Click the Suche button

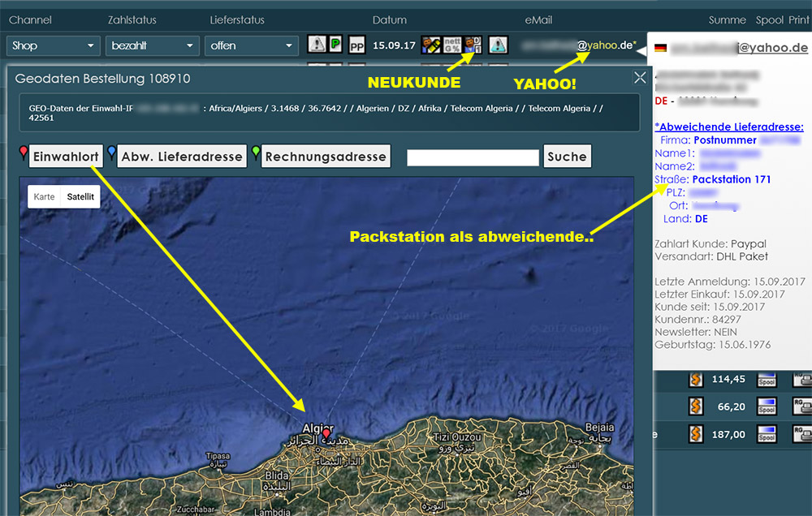click(567, 157)
